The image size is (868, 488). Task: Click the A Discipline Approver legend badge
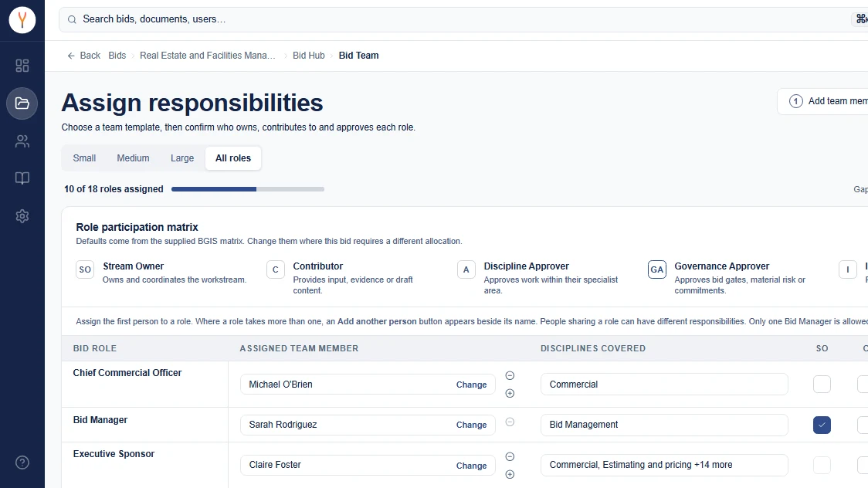coord(466,269)
